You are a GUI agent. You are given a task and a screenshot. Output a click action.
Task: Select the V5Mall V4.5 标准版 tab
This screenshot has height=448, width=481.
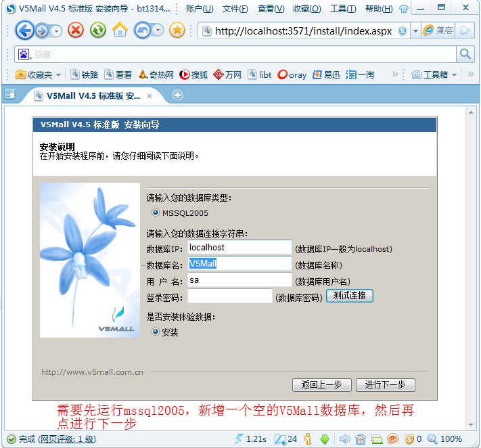(x=93, y=96)
